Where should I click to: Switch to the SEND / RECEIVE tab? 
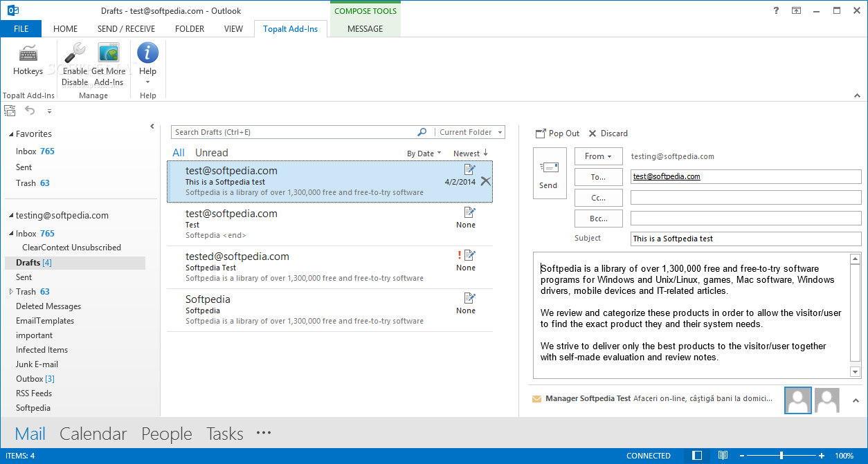click(x=126, y=28)
